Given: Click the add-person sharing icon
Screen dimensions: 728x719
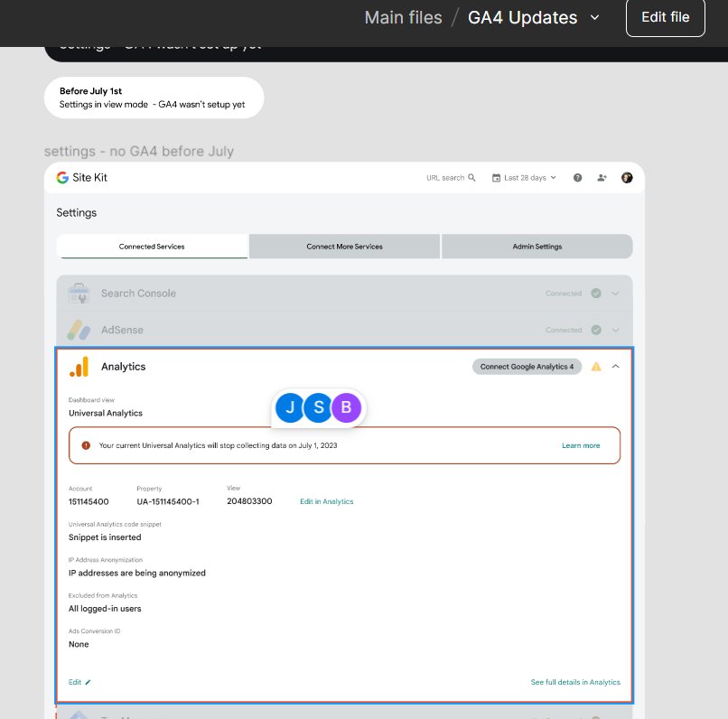Looking at the screenshot, I should (602, 177).
